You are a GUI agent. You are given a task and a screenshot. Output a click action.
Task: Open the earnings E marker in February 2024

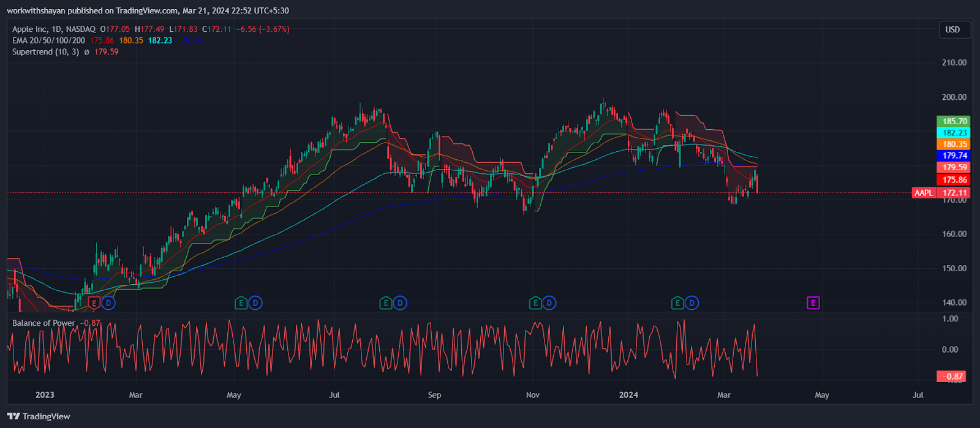point(677,302)
